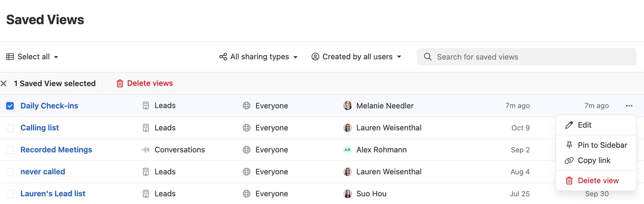Click Leads building icon in never called row
This screenshot has height=204, width=644.
click(x=146, y=172)
